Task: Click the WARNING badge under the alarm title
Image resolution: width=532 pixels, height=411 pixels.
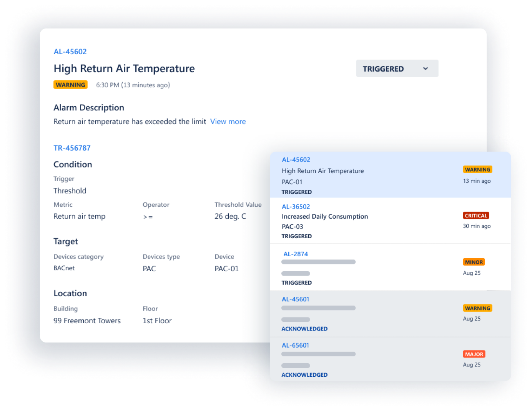Action: 70,85
